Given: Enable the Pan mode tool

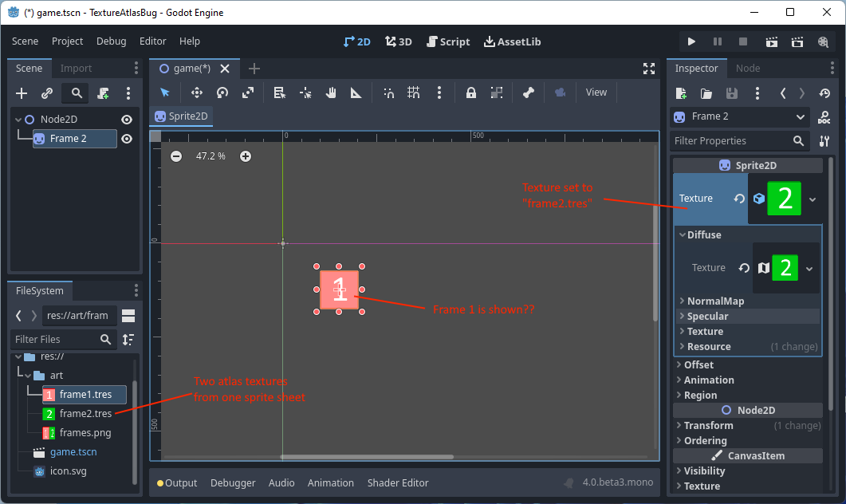Looking at the screenshot, I should (x=330, y=93).
